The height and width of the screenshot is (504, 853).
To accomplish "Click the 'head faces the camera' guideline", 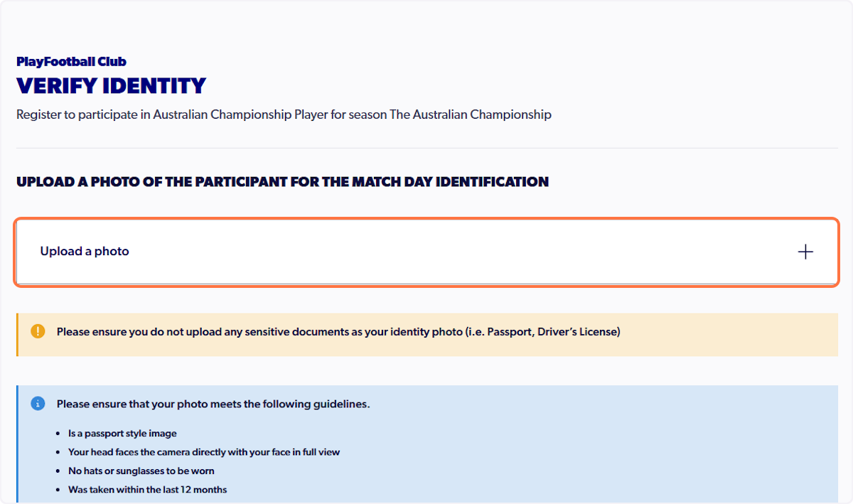I will click(204, 452).
